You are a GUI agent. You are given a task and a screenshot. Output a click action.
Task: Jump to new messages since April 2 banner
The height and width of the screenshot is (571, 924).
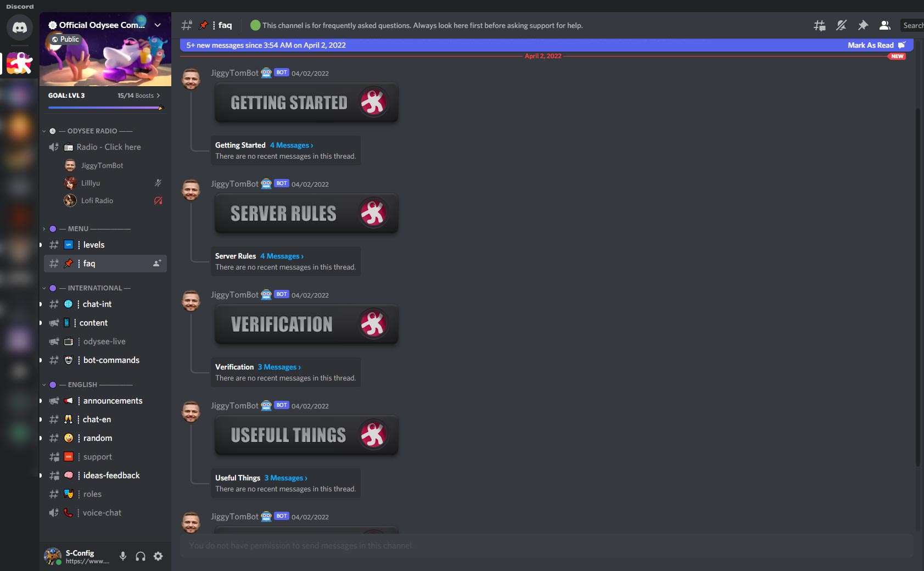coord(266,45)
